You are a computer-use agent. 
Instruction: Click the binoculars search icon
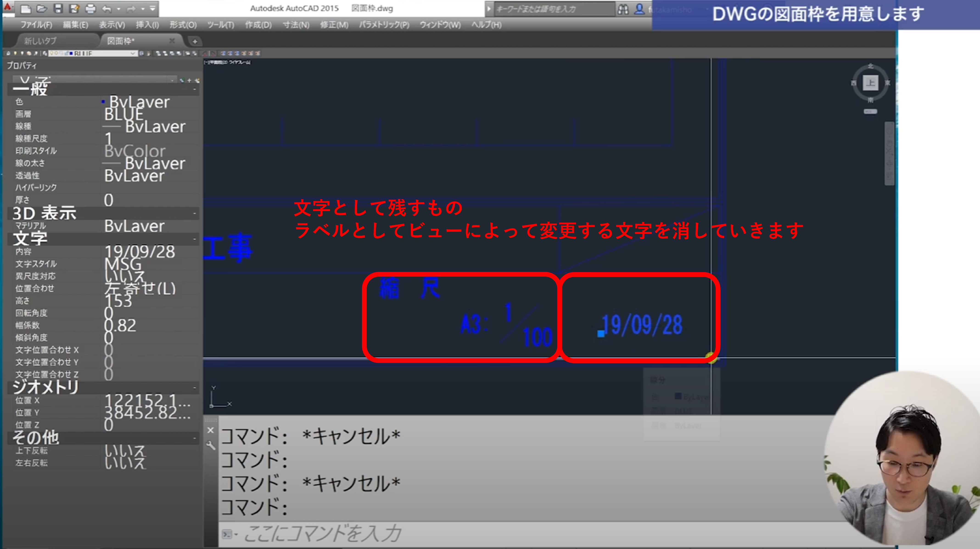point(623,9)
